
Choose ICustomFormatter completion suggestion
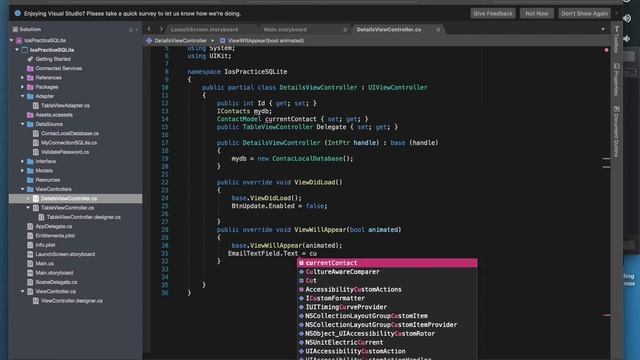[x=387, y=298]
